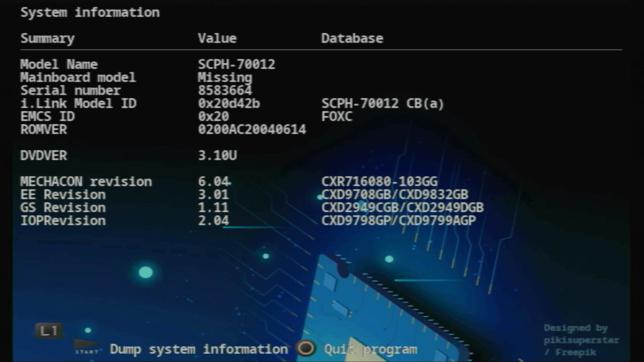Click FOXC database entry
644x362 pixels.
click(336, 117)
